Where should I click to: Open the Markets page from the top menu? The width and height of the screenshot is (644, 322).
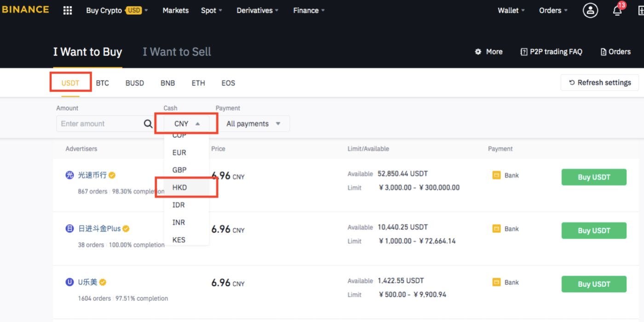[175, 10]
